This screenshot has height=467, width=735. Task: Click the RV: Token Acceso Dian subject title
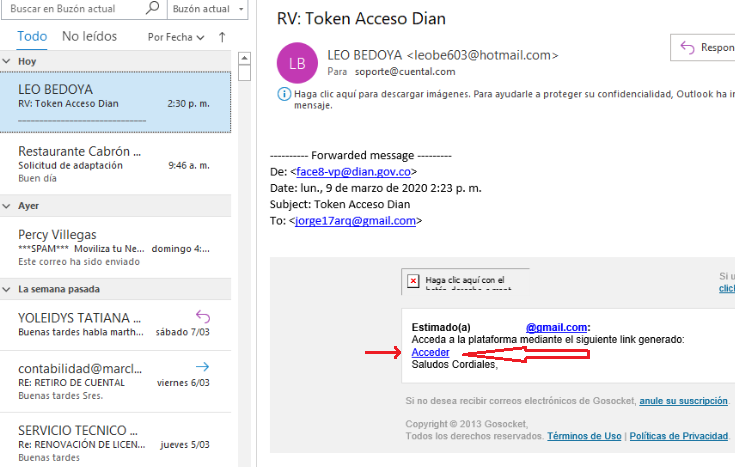click(x=361, y=19)
